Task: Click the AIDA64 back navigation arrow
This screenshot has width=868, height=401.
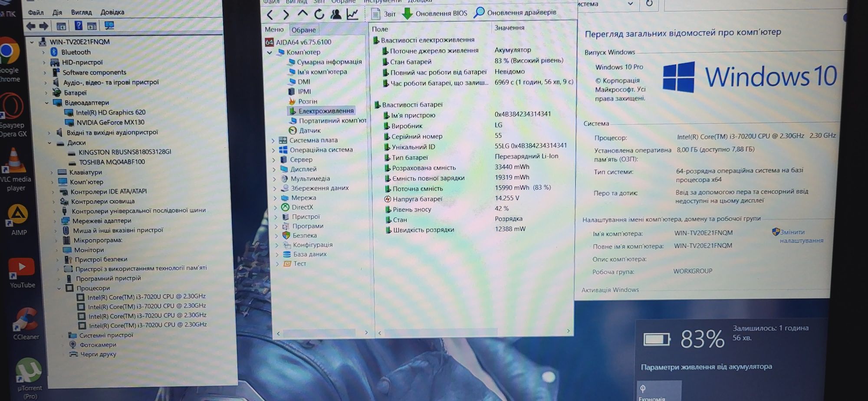Action: (x=270, y=15)
